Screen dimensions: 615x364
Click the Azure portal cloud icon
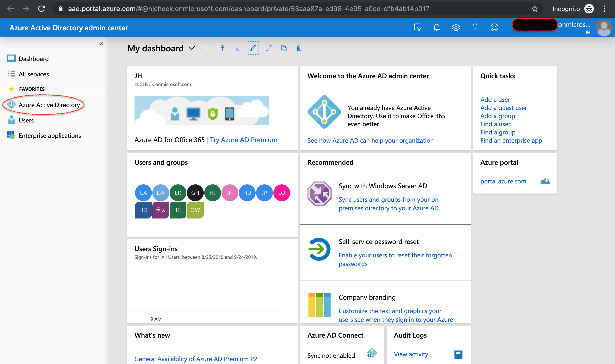(x=545, y=181)
